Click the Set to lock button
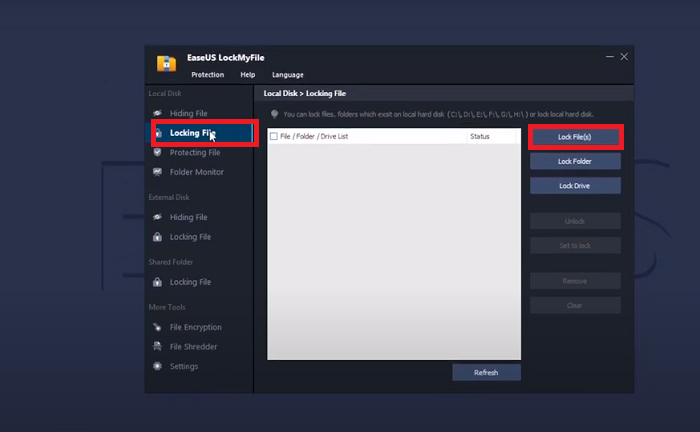 (x=575, y=245)
